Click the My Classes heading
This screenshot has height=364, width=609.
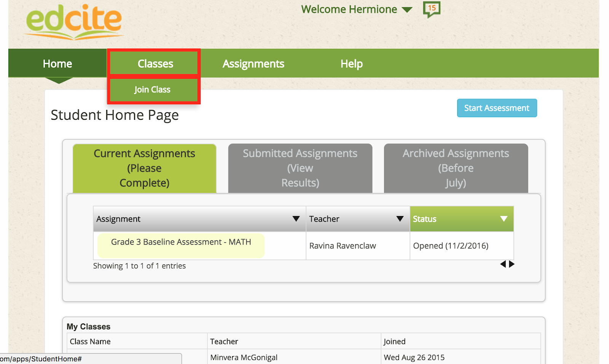click(x=88, y=327)
